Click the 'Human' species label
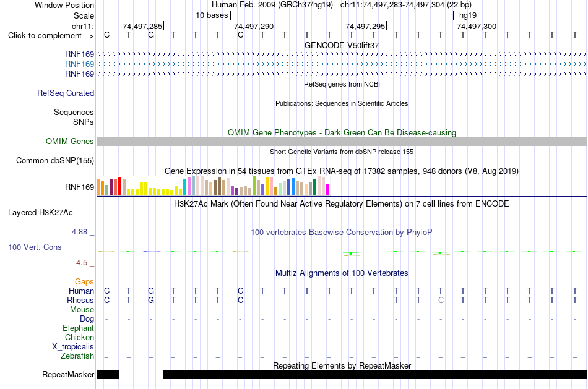Screen dimensions: 588x389 click(x=81, y=291)
